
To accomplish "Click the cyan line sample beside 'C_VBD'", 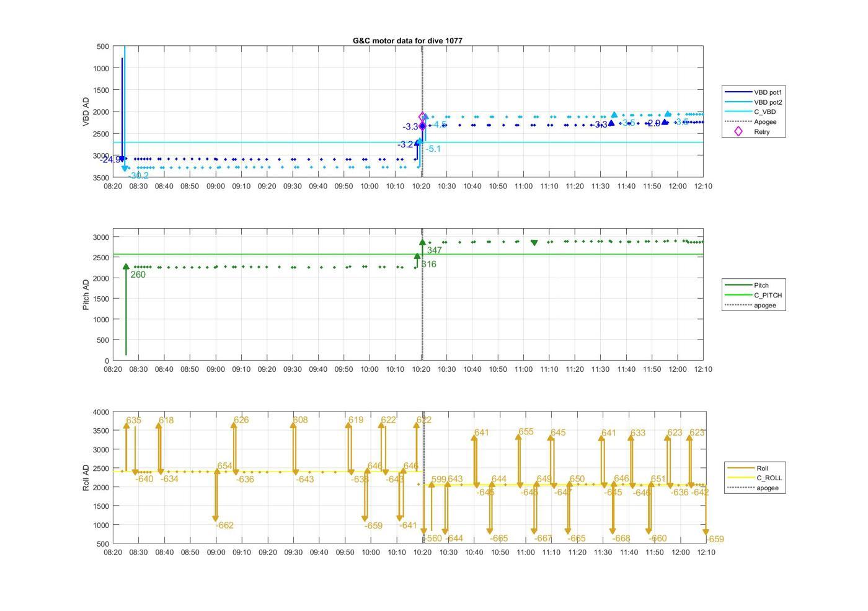I will pyautogui.click(x=738, y=112).
